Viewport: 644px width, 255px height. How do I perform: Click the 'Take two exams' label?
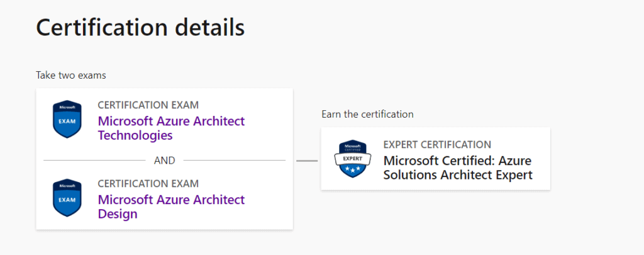point(71,76)
